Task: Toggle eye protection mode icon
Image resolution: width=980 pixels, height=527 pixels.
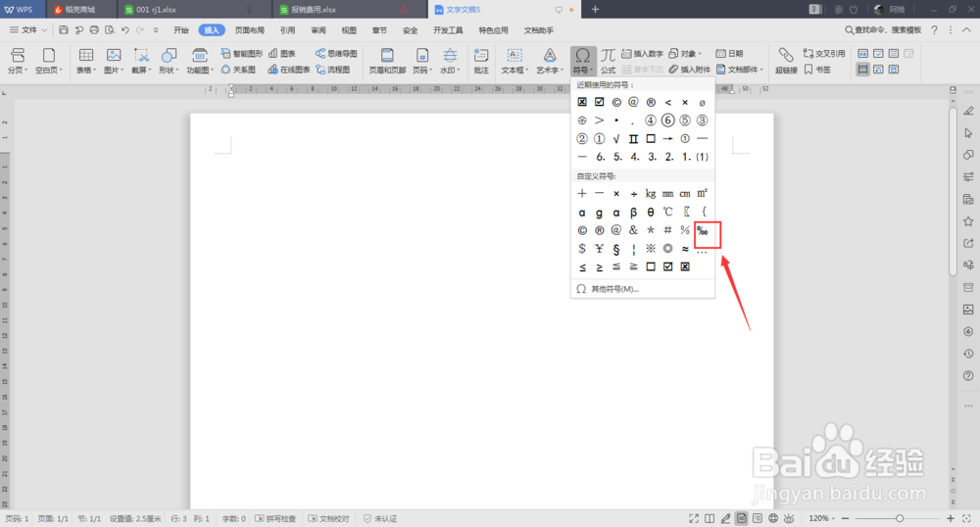Action: [x=789, y=518]
